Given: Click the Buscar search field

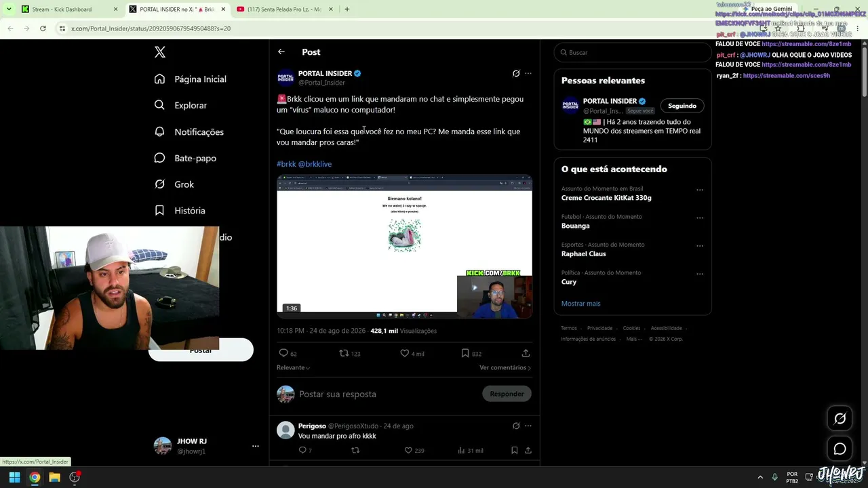Looking at the screenshot, I should pyautogui.click(x=633, y=52).
